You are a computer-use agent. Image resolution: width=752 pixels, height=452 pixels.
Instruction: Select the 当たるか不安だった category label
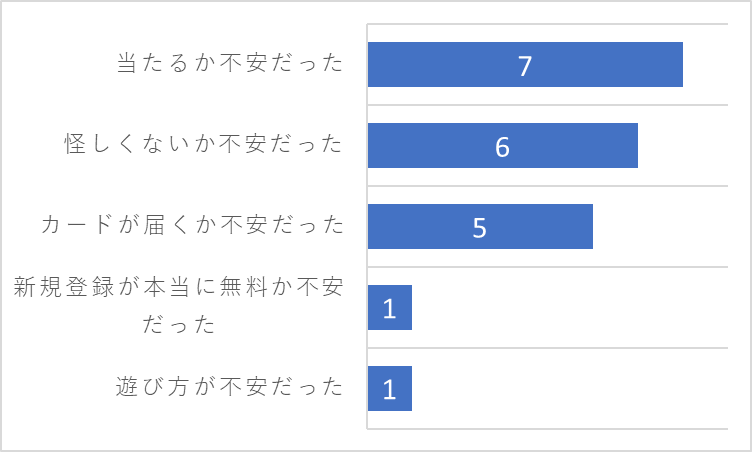click(x=230, y=63)
